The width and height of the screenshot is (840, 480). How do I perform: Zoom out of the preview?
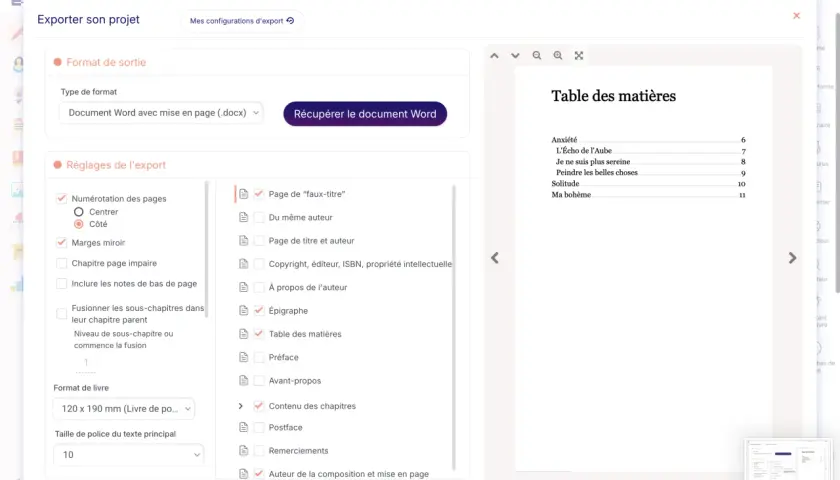point(537,56)
